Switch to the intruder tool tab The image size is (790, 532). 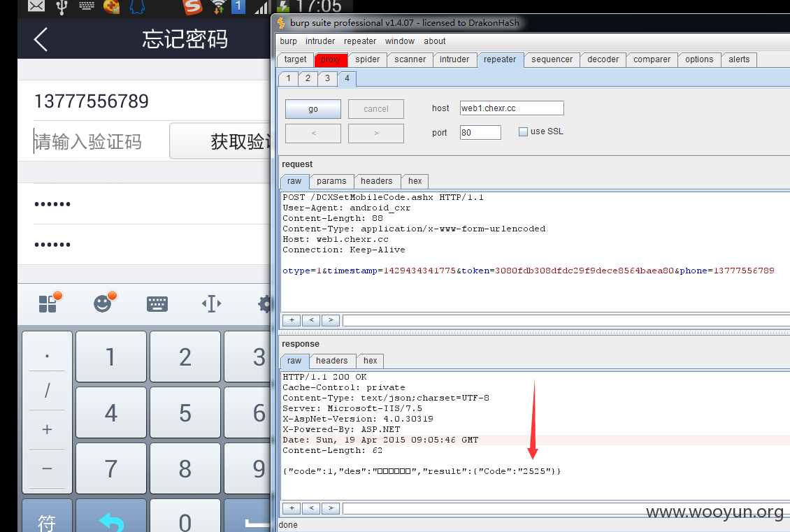[x=454, y=59]
